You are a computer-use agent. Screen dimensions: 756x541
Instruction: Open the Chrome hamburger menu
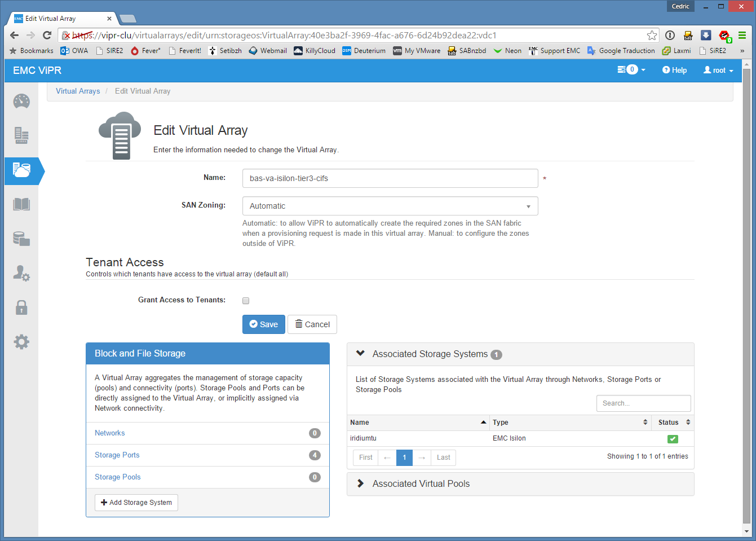point(742,35)
